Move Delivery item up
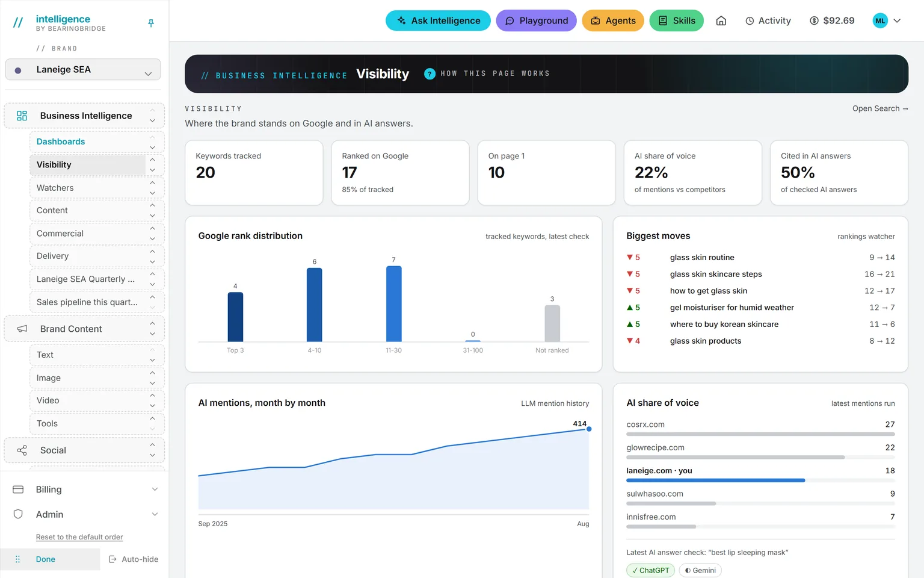924x578 pixels. 152,251
